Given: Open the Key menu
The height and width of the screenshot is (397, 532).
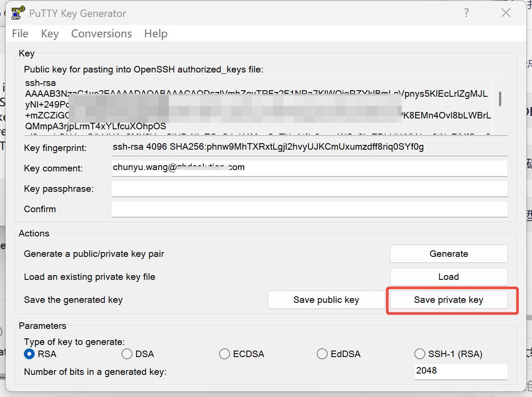Looking at the screenshot, I should 50,34.
